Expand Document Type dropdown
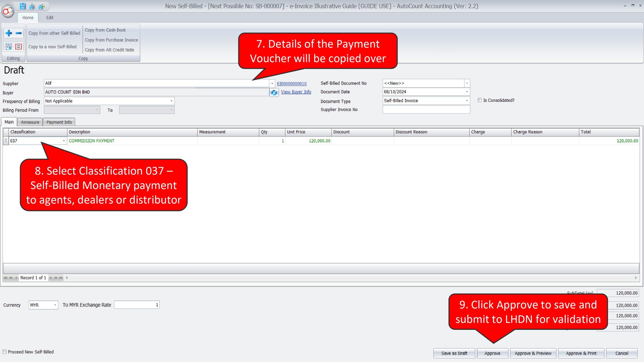 coord(467,100)
